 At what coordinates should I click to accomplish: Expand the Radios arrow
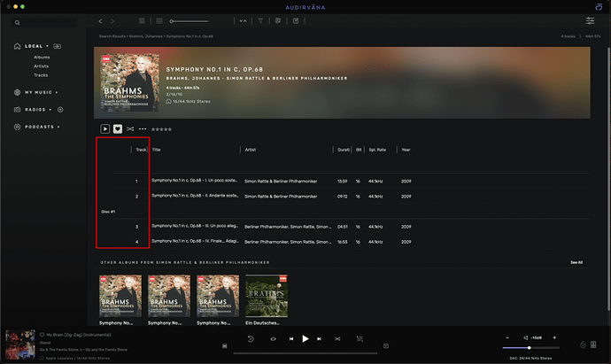[x=50, y=110]
